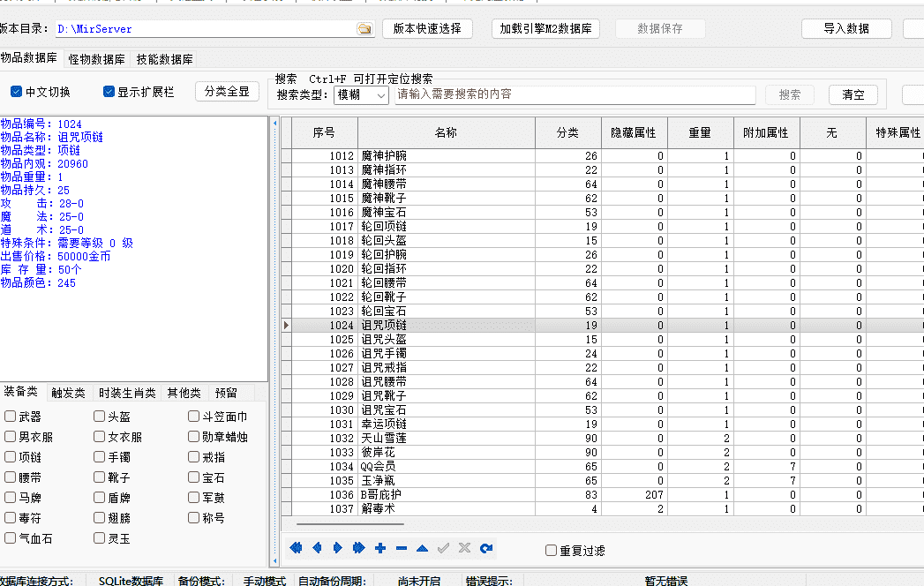This screenshot has height=586, width=924.
Task: Switch to 怪物数据库 tab
Action: [x=97, y=59]
